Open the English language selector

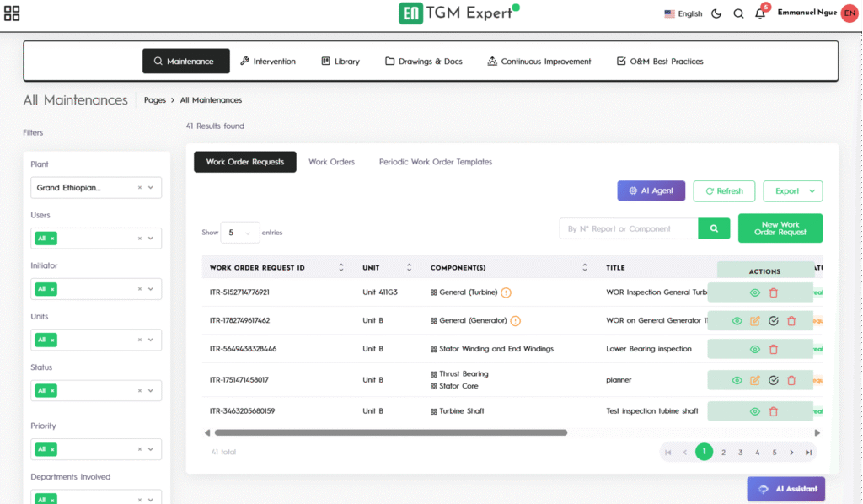tap(683, 13)
